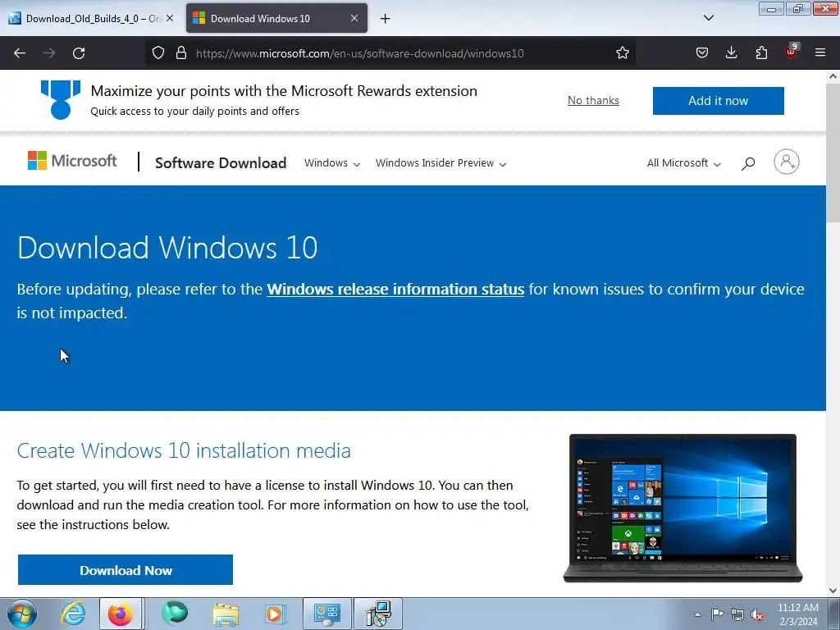List all tabs with the chevron button
Image resolution: width=840 pixels, height=630 pixels.
click(708, 18)
